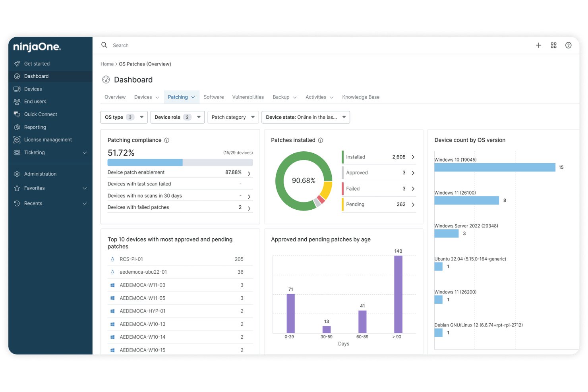Click the >90 days purple bar

(398, 294)
